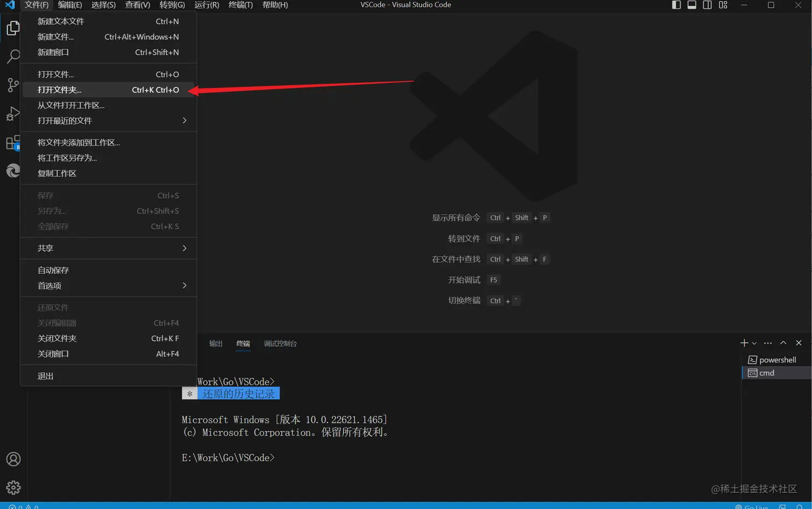Close the terminal panel

pos(799,343)
